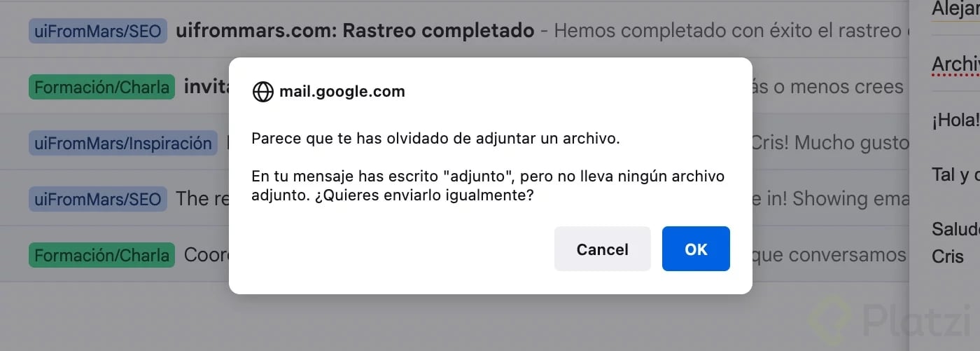The width and height of the screenshot is (980, 351).
Task: Click the OK button to send anyway
Action: point(696,249)
